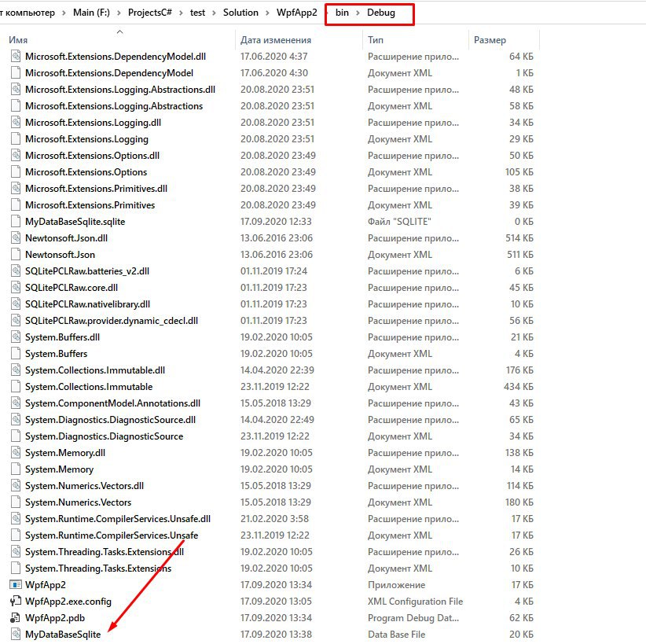Select Microsoft.Extensions.DependencyModel XML document name

tap(109, 73)
